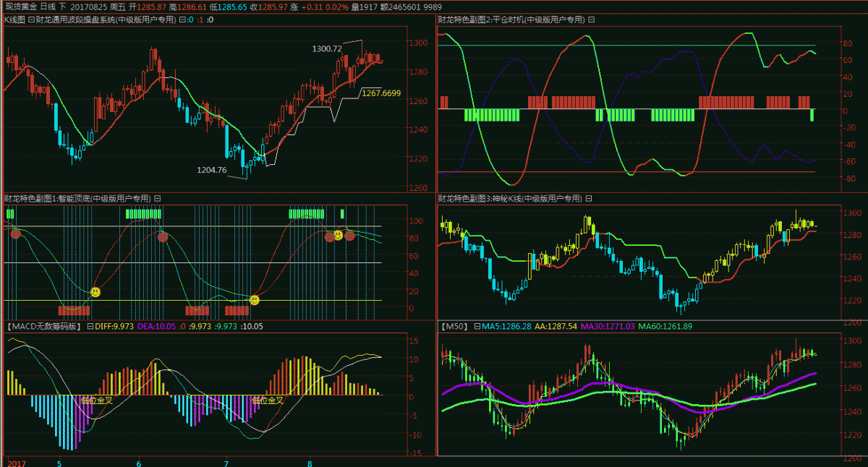The image size is (868, 467).
Task: Expand the box icon before MA5 in M50 header
Action: 477,327
